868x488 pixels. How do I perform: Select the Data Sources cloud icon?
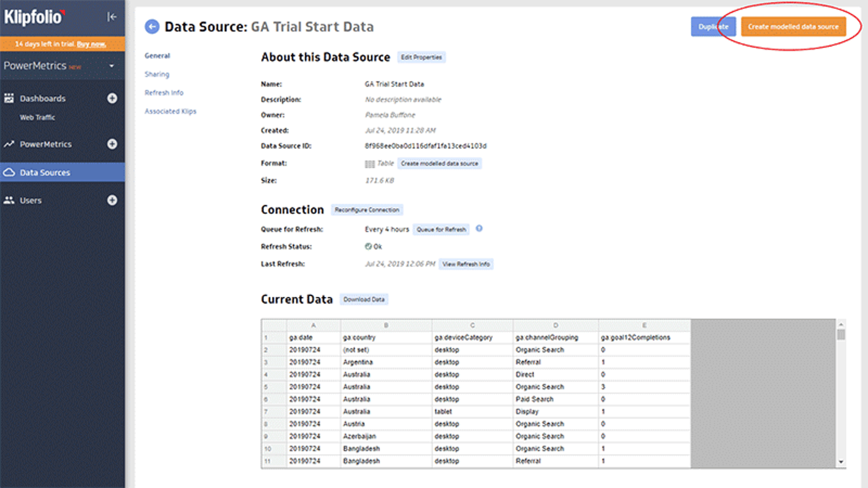(x=10, y=172)
